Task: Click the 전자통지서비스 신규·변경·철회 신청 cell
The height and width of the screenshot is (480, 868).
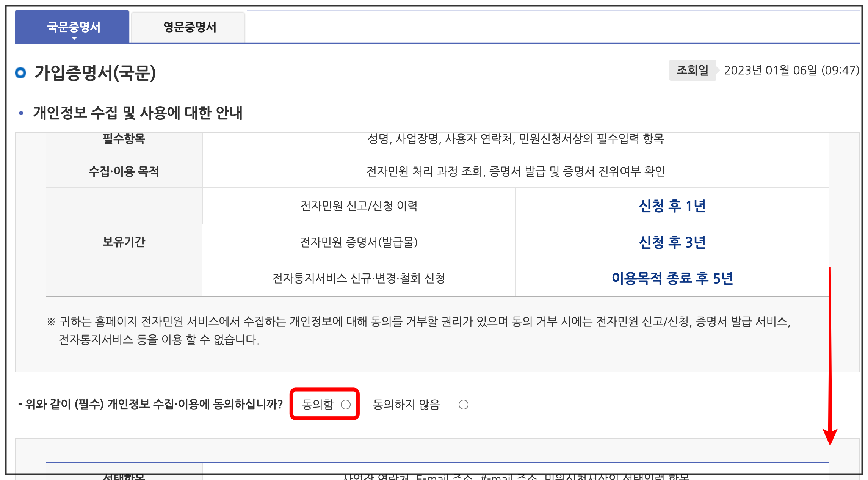Action: 359,278
